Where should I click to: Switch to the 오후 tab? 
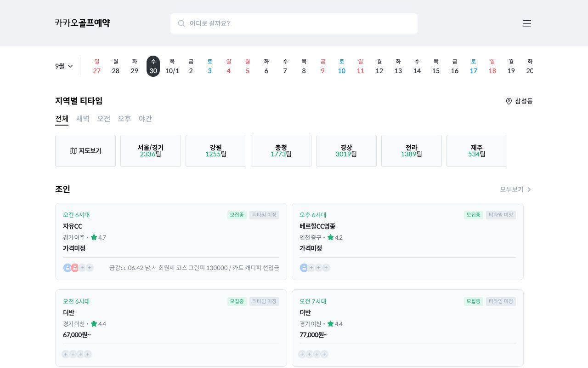124,119
